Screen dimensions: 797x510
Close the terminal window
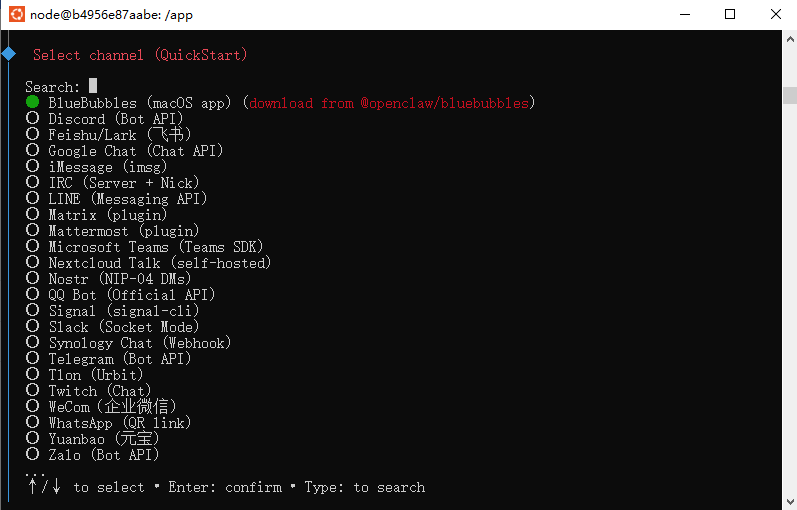point(775,14)
